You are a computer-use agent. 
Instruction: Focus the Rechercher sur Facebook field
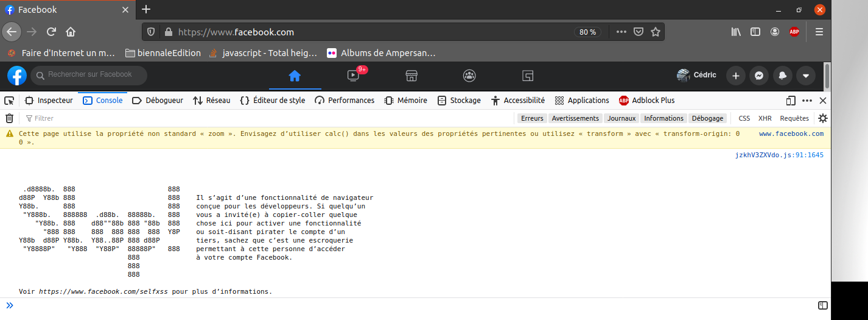pos(89,75)
